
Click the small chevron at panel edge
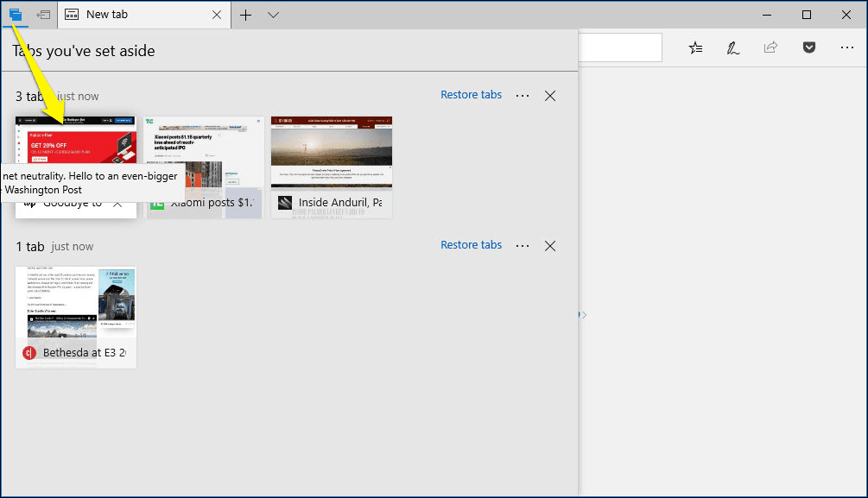click(x=584, y=315)
